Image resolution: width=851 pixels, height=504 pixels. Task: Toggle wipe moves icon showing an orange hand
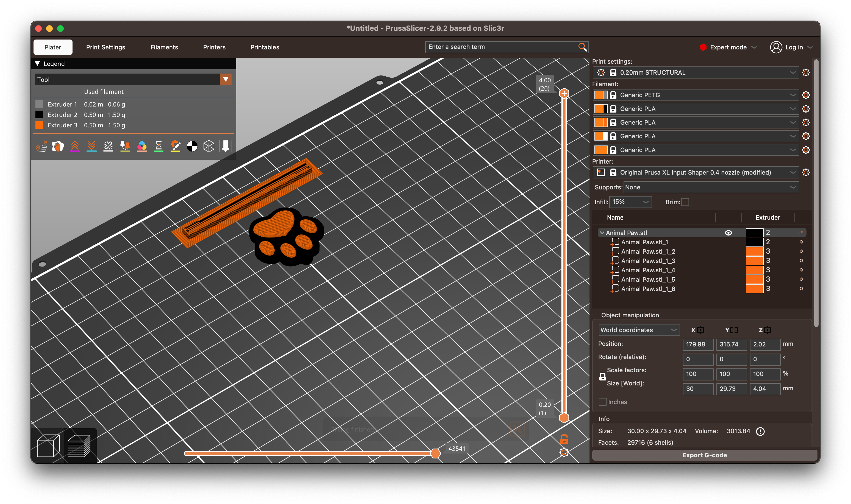[x=58, y=146]
